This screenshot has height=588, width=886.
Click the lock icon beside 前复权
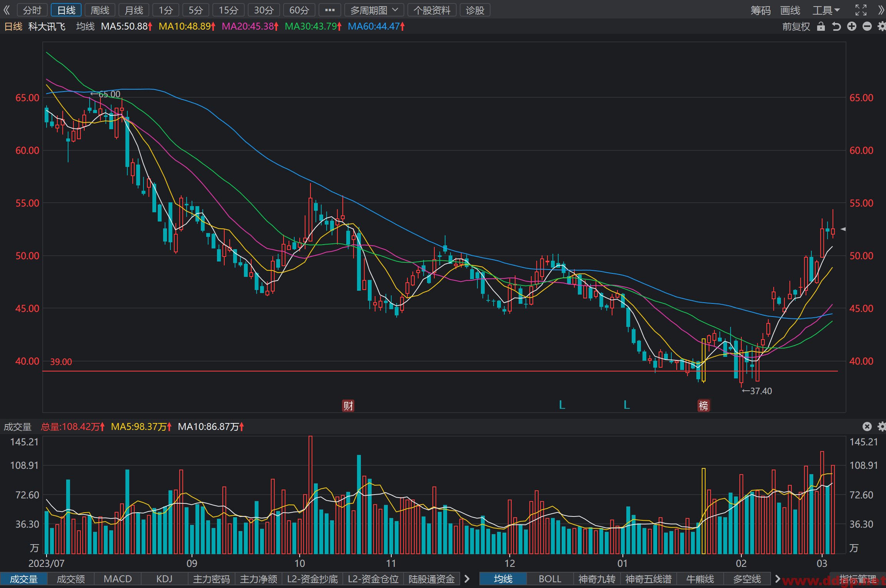821,26
